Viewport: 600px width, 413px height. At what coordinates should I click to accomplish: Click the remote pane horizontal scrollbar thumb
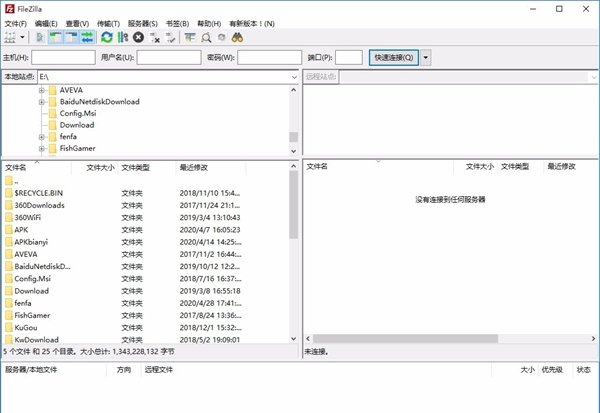pyautogui.click(x=406, y=339)
